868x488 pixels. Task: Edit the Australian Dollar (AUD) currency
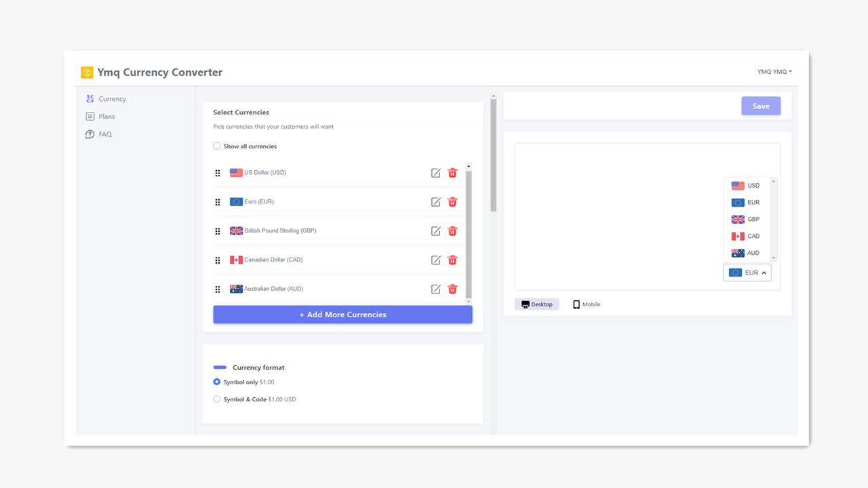coord(436,289)
